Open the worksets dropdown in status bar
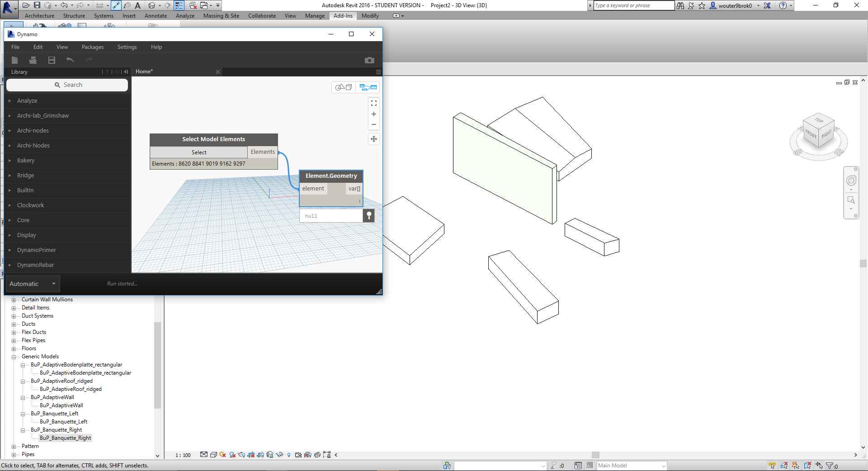Image resolution: width=868 pixels, height=471 pixels. tap(500, 466)
